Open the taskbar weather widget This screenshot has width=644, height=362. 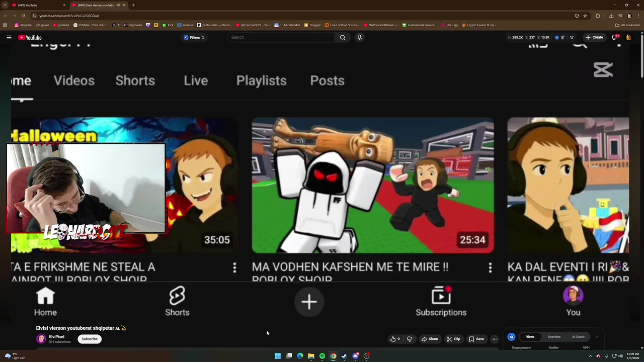15,356
